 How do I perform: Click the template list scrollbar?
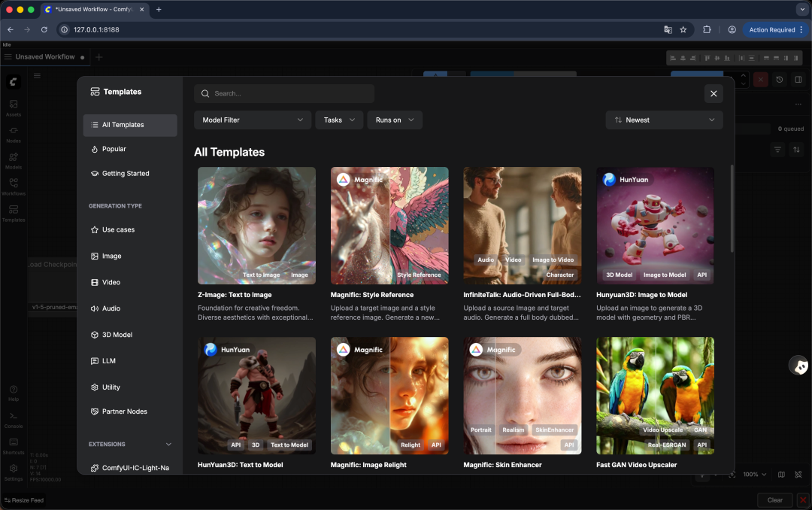(732, 208)
